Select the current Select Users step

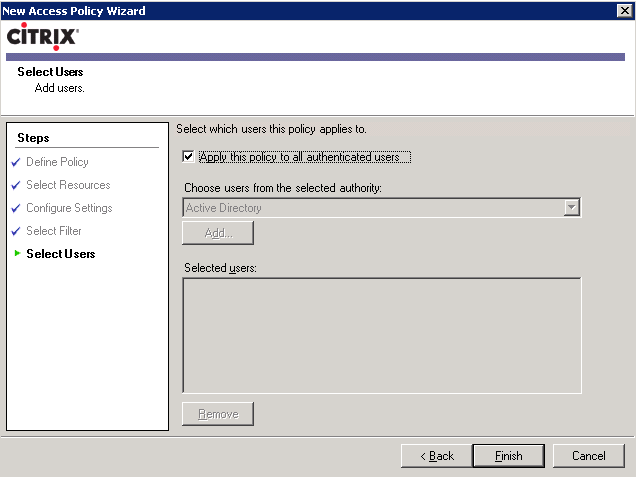click(61, 254)
